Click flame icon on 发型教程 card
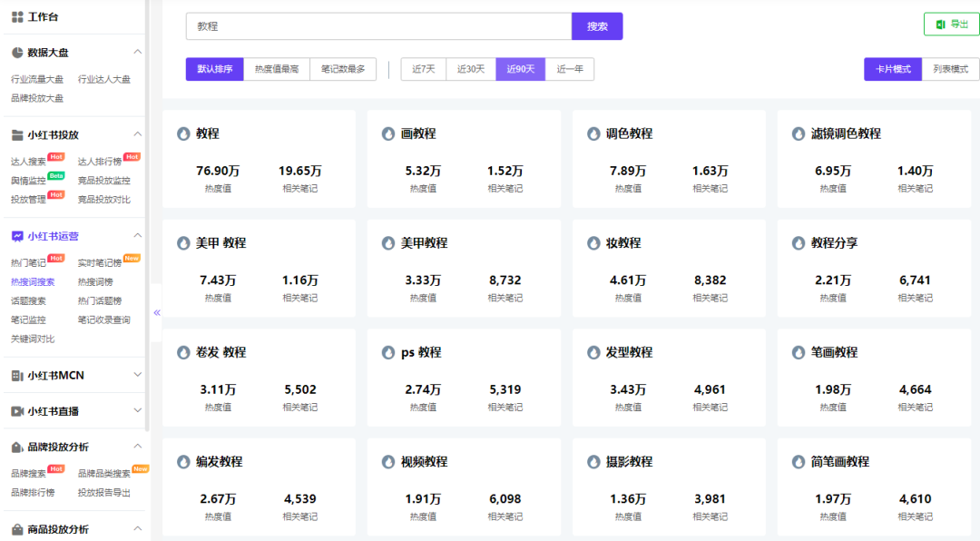This screenshot has width=980, height=541. [593, 353]
